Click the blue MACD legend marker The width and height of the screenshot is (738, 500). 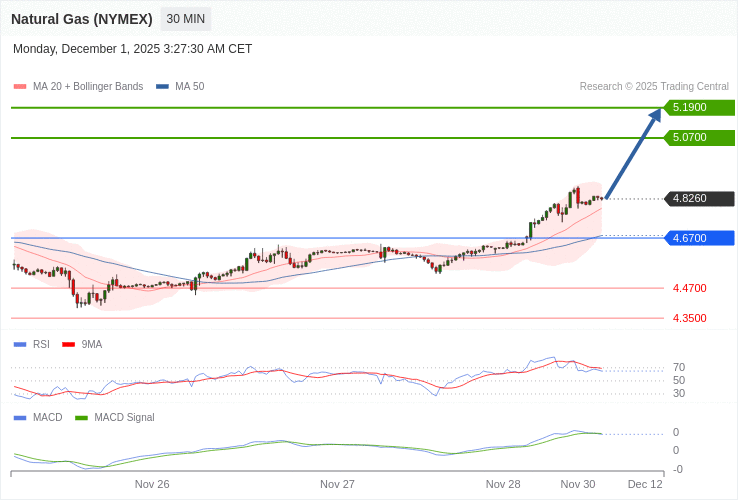click(20, 418)
